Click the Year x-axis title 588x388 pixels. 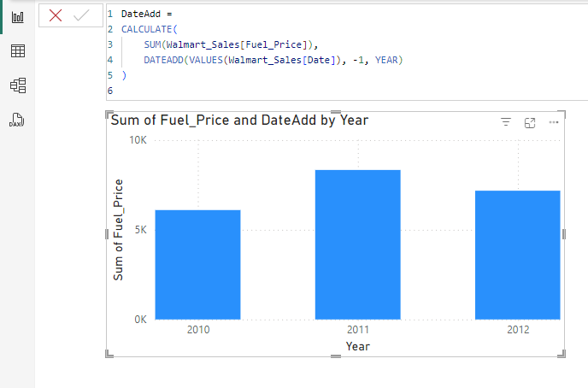[x=357, y=346]
